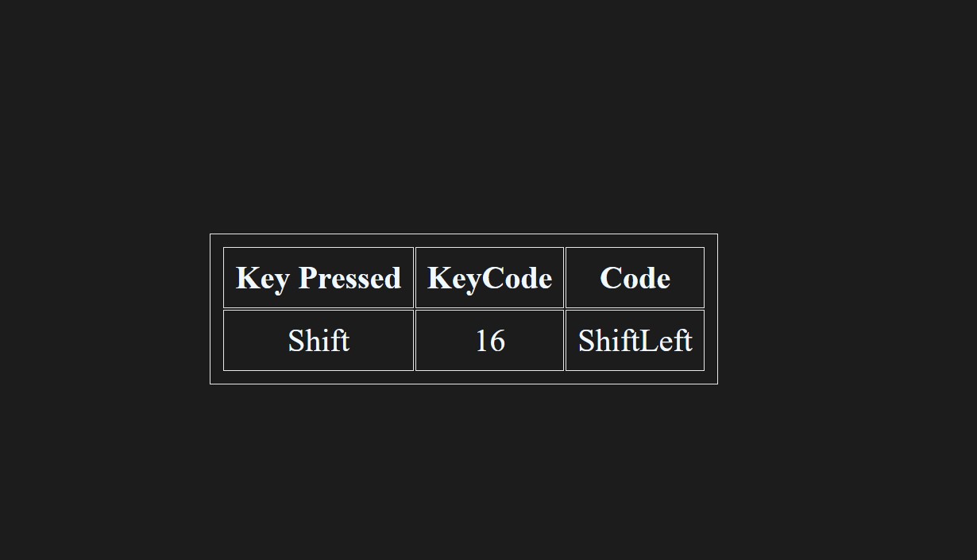
Task: Select the cell below the KeyCode header
Action: (x=489, y=340)
